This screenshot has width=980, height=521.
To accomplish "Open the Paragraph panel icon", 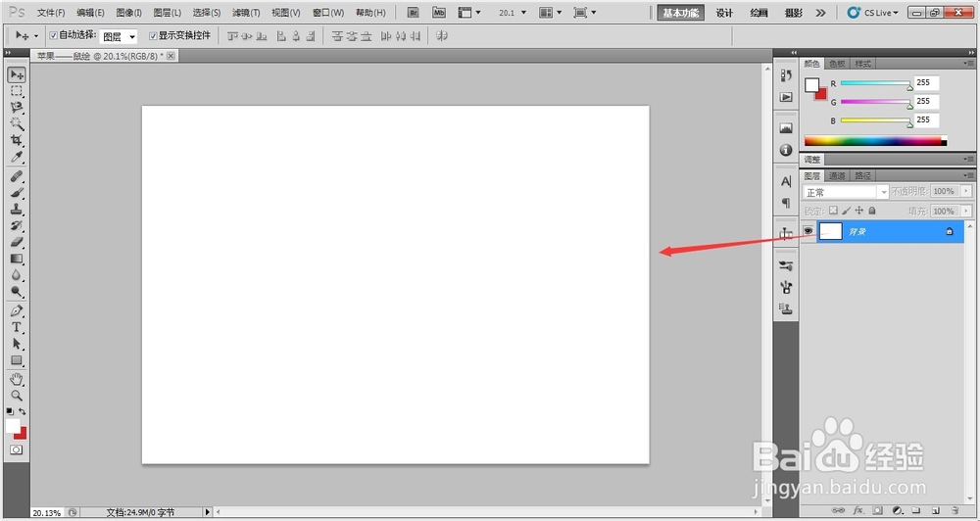I will (786, 203).
